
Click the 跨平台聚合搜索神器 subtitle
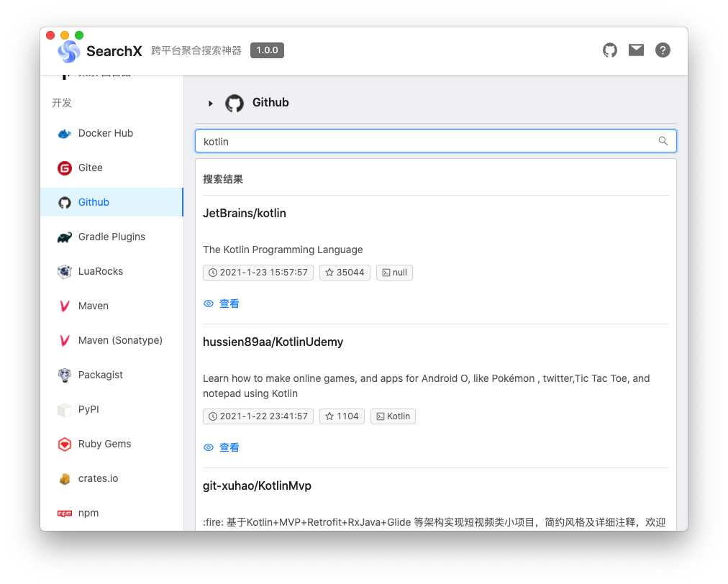tap(196, 50)
